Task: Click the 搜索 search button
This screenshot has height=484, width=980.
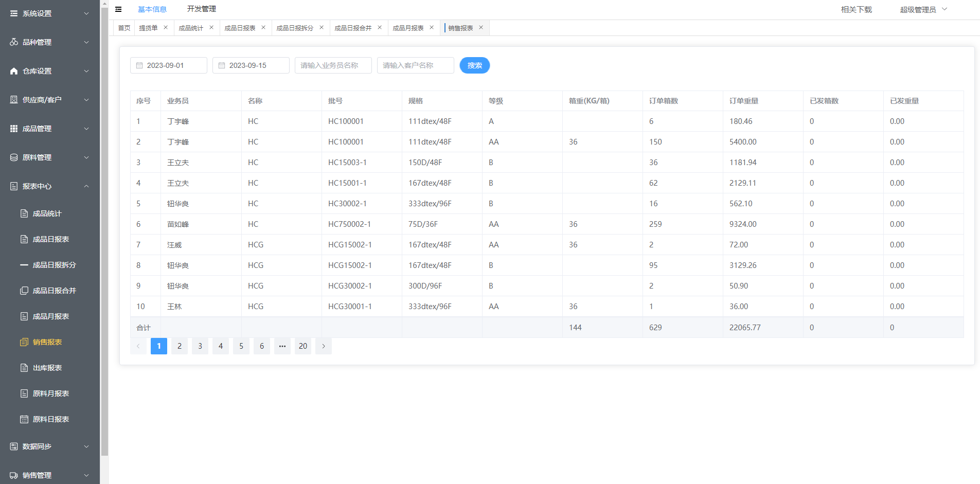Action: tap(475, 65)
